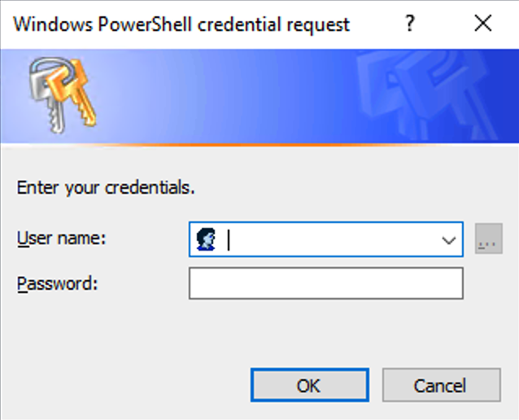Screen dimensions: 519x420
Task: Click the blue gradient banner's center area
Action: [x=259, y=96]
